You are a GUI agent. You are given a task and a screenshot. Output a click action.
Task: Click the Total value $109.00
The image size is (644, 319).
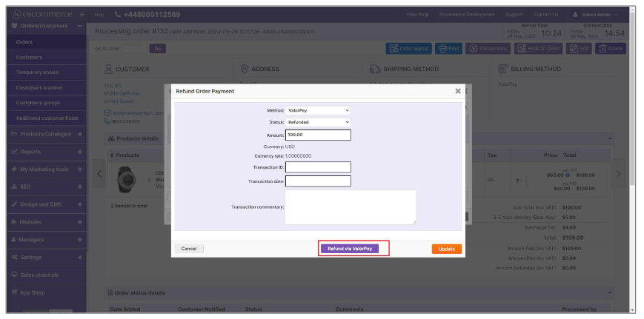[573, 238]
